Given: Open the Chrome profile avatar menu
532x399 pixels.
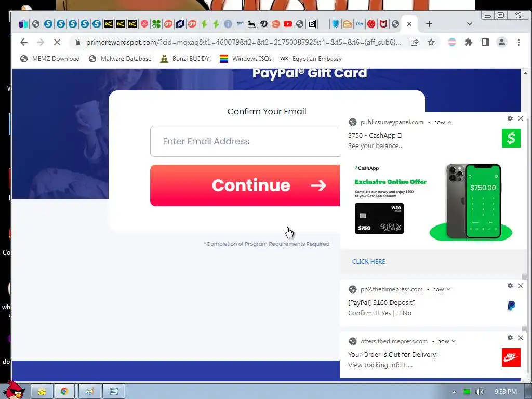Looking at the screenshot, I should (x=502, y=42).
